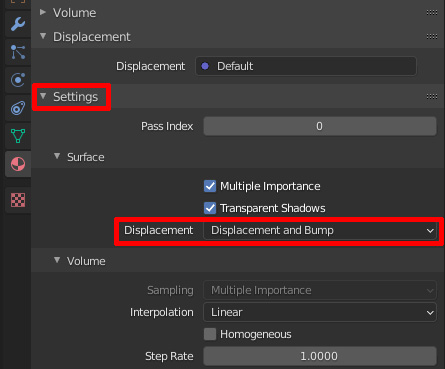445x369 pixels.
Task: Open the Interpolation Linear dropdown
Action: pos(320,312)
